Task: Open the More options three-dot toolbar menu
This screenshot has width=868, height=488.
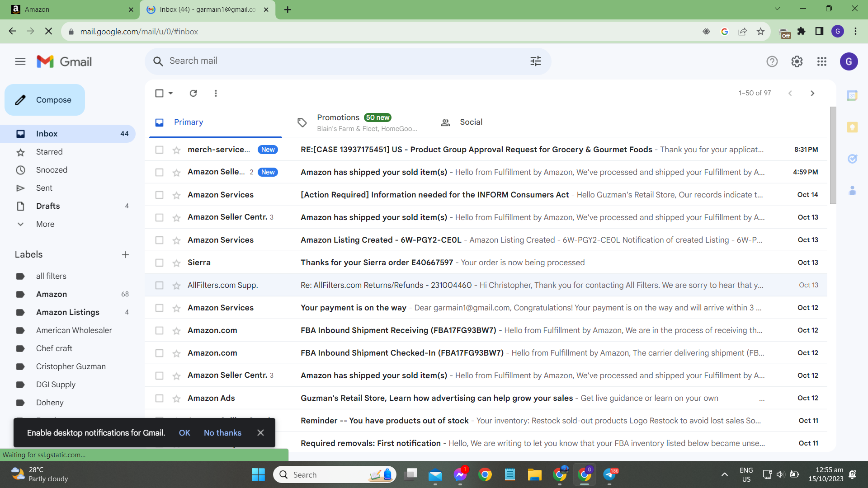Action: [216, 93]
